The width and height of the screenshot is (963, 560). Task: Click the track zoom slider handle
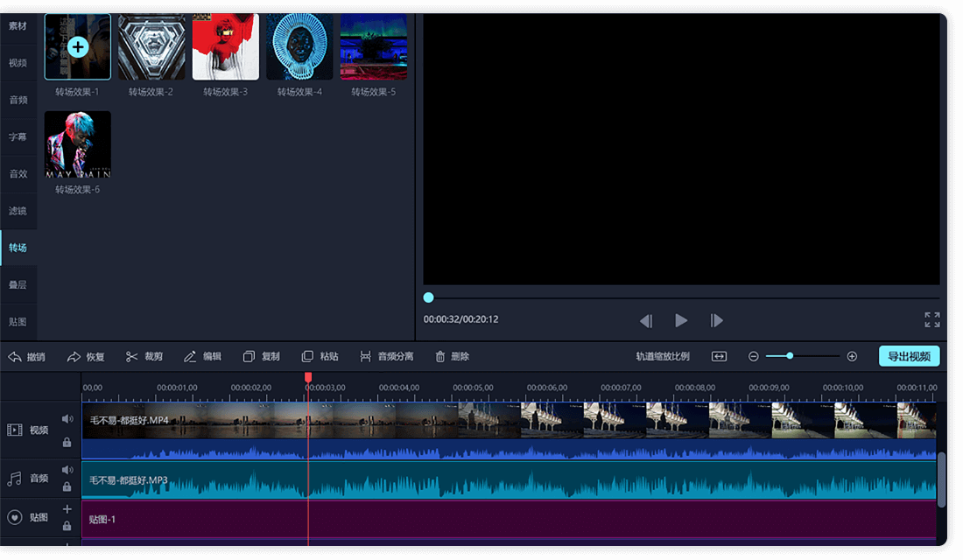790,356
